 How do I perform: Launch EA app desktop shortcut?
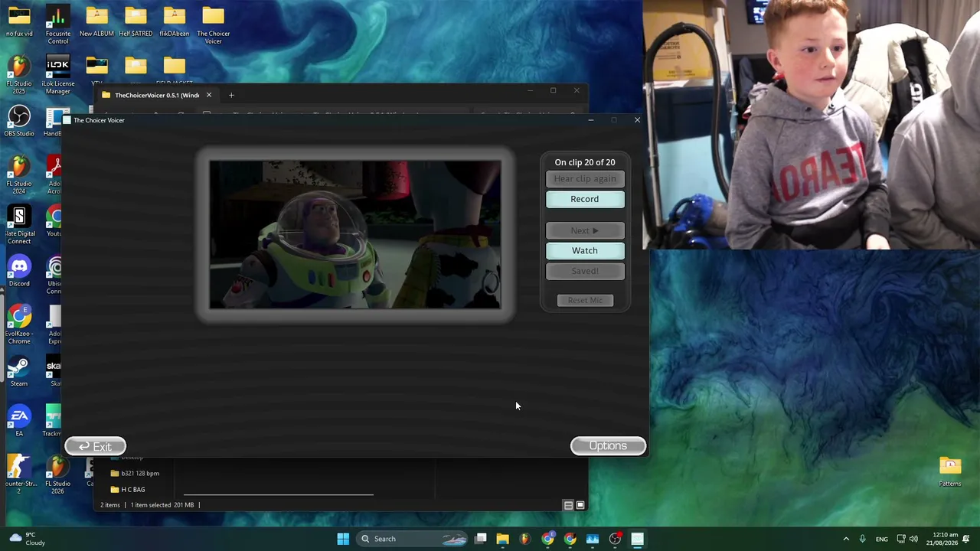coord(19,422)
